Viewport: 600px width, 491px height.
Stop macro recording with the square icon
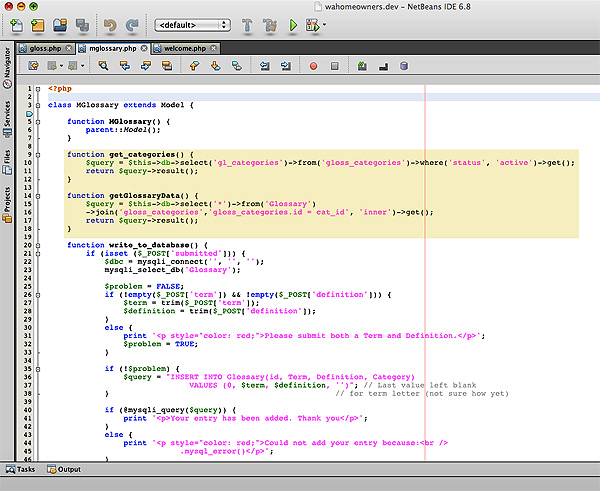tap(334, 66)
